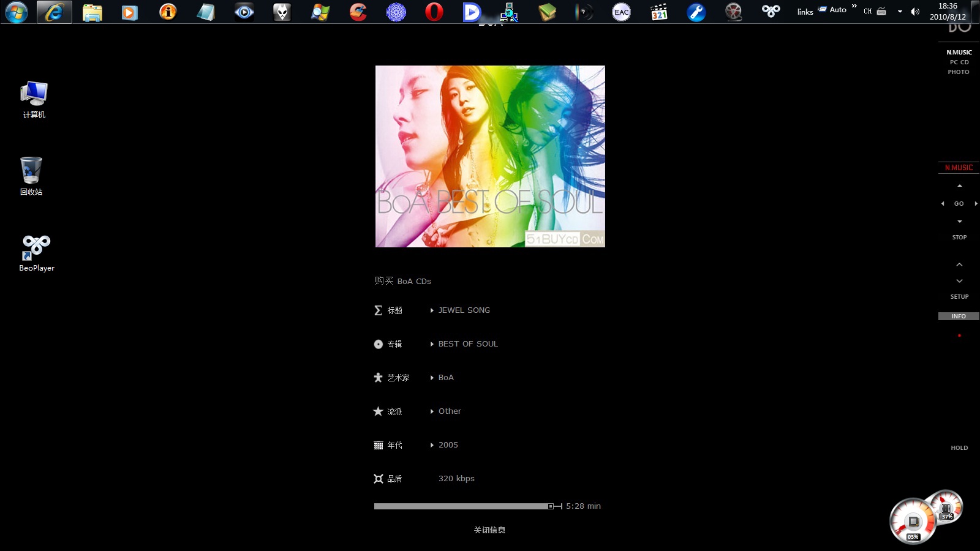Screen dimensions: 980x551
Task: Open Media Player Classic 321 icon
Action: tap(659, 12)
